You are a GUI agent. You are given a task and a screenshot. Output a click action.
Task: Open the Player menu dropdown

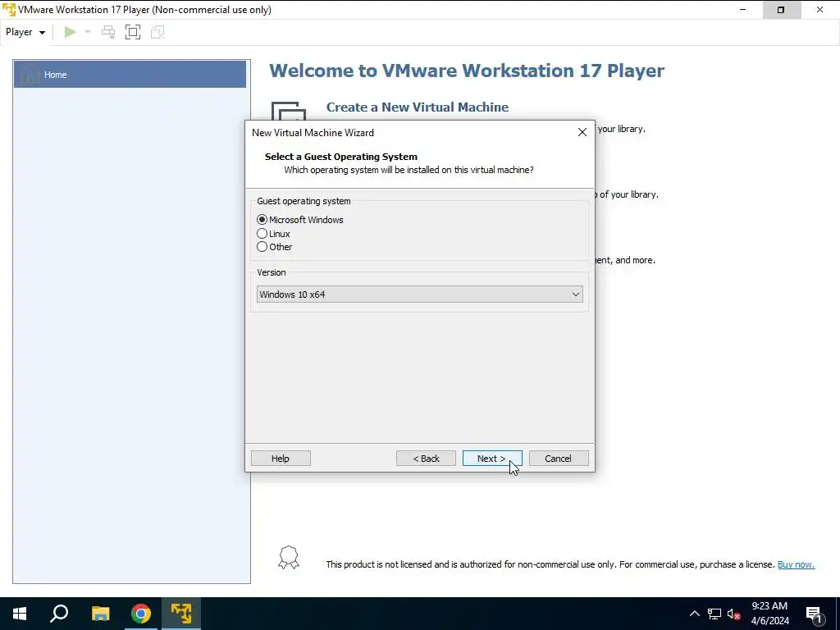pyautogui.click(x=25, y=32)
